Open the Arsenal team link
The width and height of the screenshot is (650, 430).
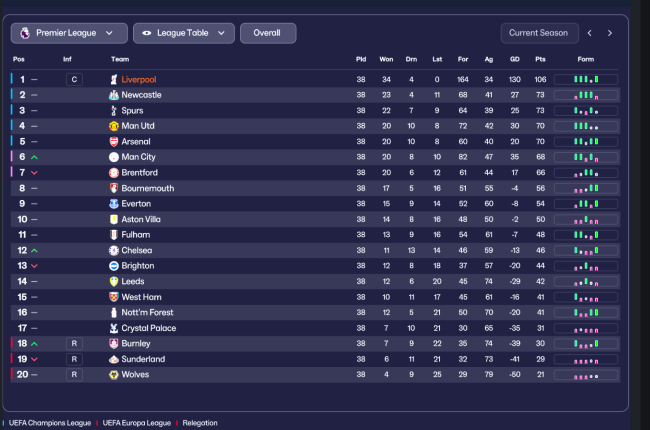tap(136, 142)
